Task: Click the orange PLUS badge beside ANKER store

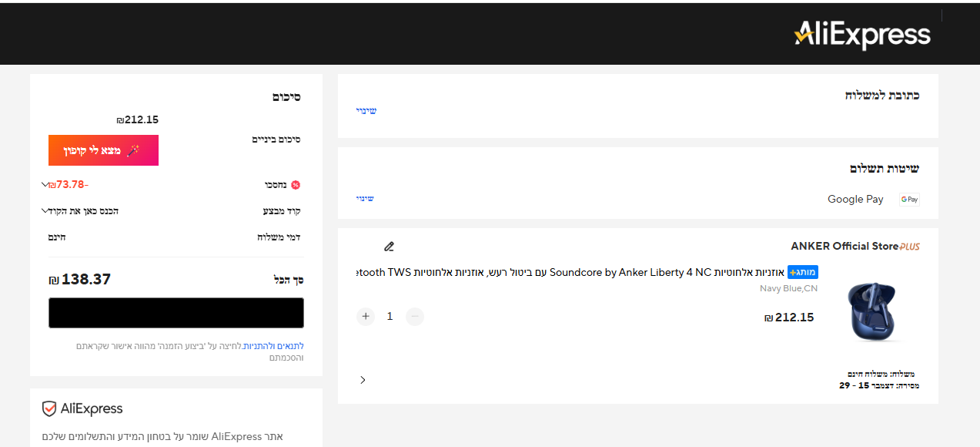Action: click(910, 247)
